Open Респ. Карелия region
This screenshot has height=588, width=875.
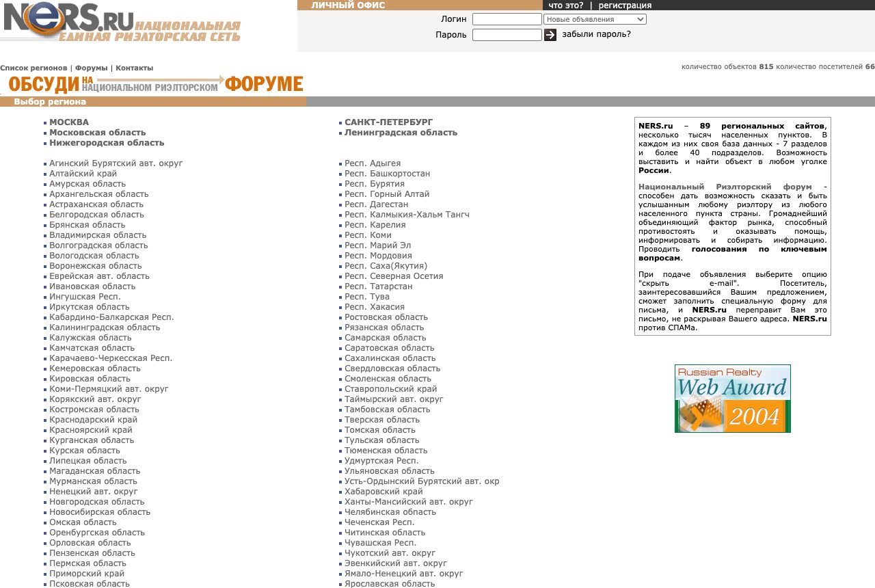pos(375,225)
